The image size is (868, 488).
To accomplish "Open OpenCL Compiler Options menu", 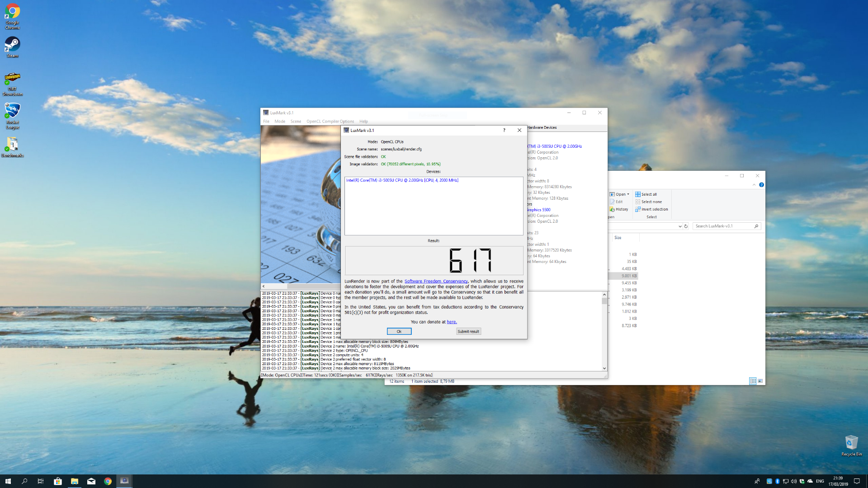I will pos(330,122).
